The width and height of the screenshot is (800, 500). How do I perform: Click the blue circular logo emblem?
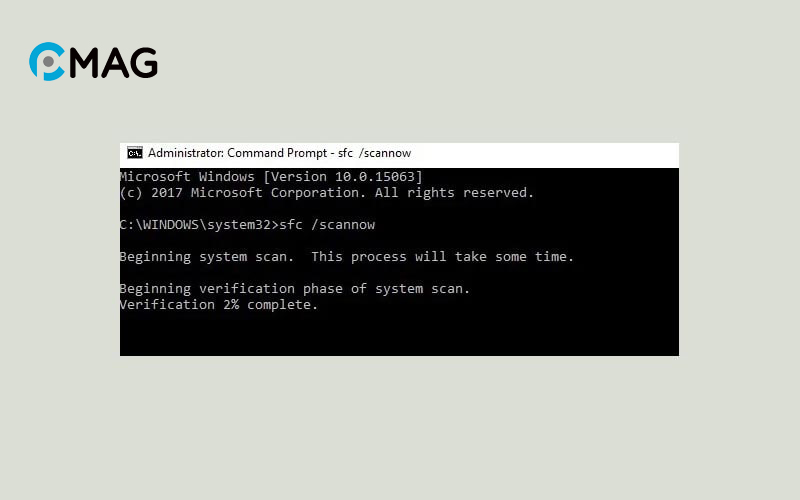coord(47,62)
